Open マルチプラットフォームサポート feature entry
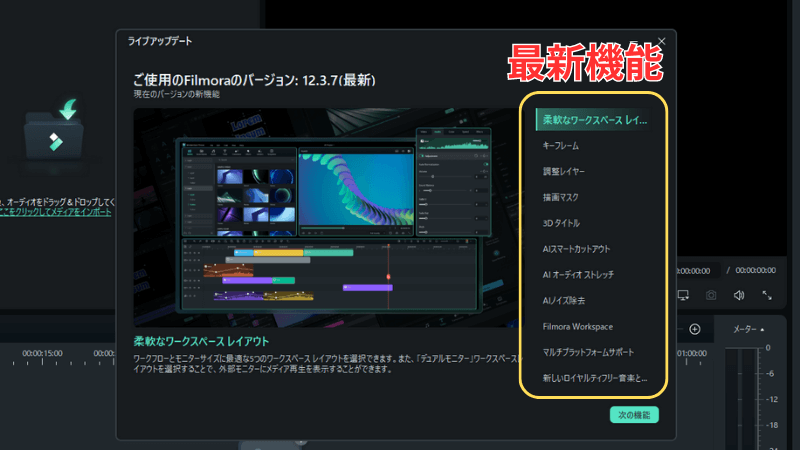Screen dimensions: 800x450 click(x=588, y=352)
